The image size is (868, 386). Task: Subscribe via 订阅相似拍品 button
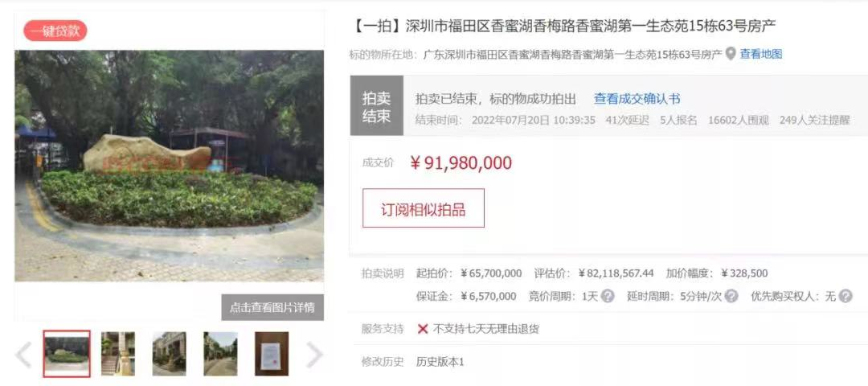coord(424,208)
